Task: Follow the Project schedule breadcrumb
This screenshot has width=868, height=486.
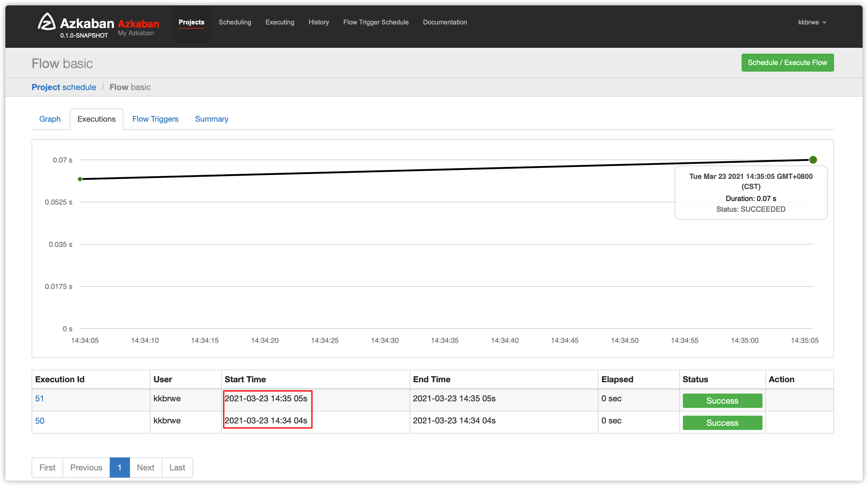Action: [x=64, y=87]
